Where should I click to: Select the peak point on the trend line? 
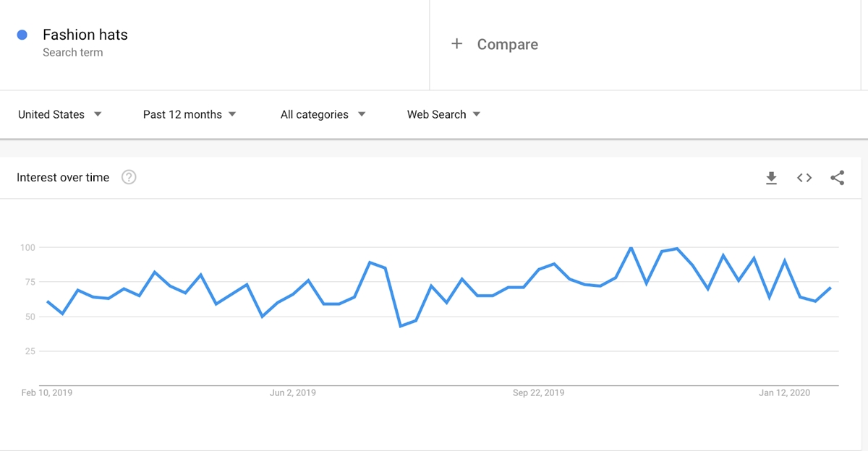point(631,248)
